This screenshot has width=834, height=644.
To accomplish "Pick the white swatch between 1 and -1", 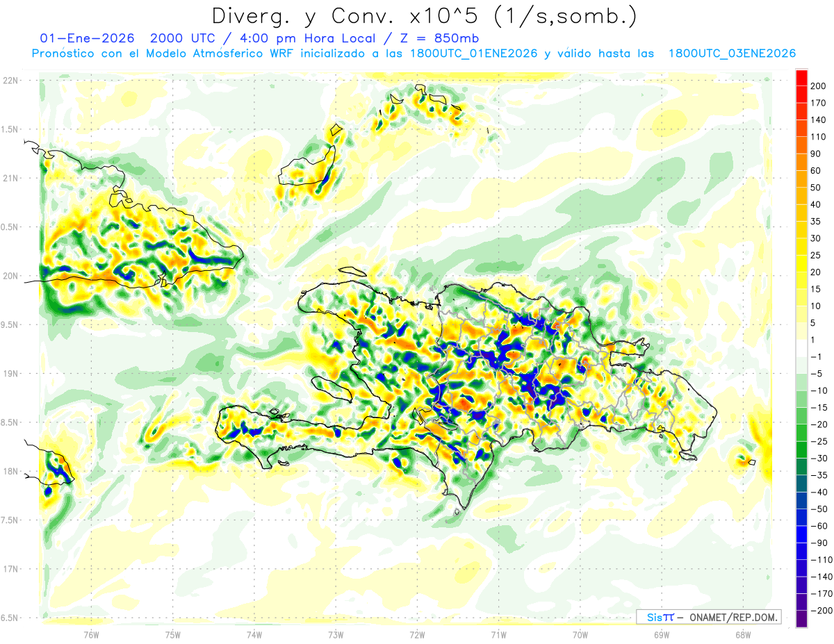I will pyautogui.click(x=801, y=349).
